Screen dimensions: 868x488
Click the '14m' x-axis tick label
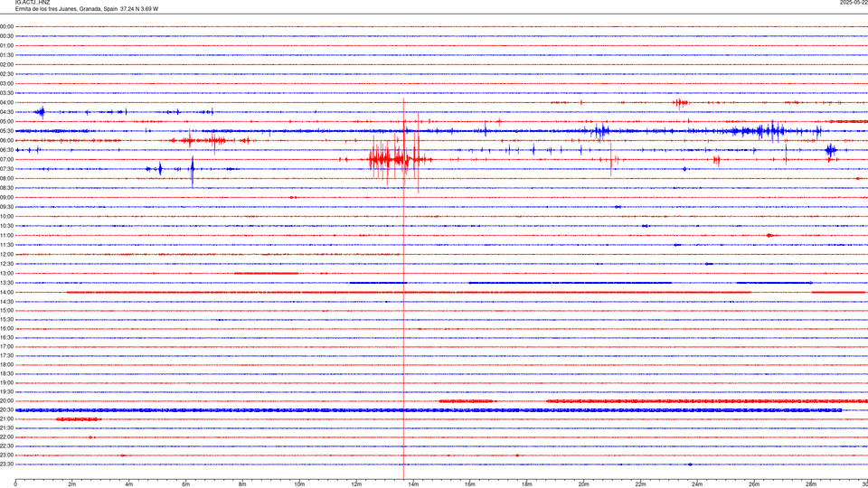click(413, 484)
